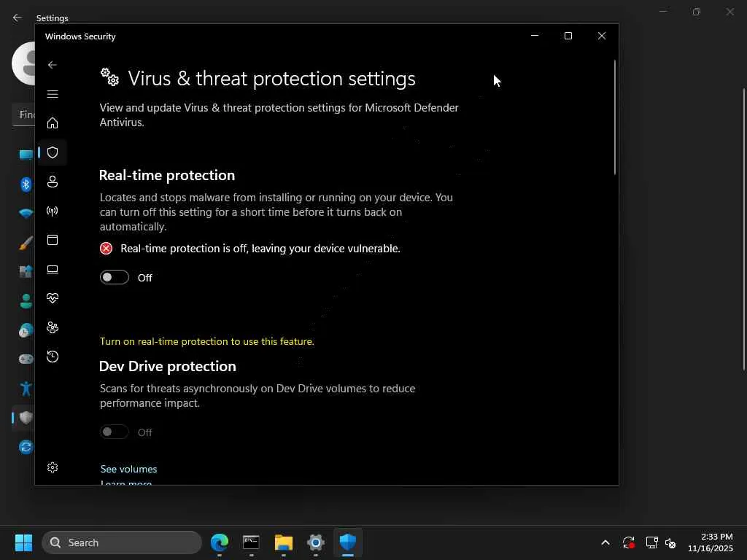This screenshot has width=747, height=560.
Task: Close the Windows Security window
Action: tap(602, 36)
